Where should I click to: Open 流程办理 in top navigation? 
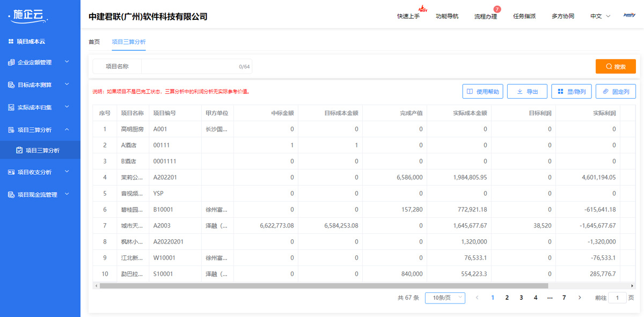pyautogui.click(x=486, y=16)
